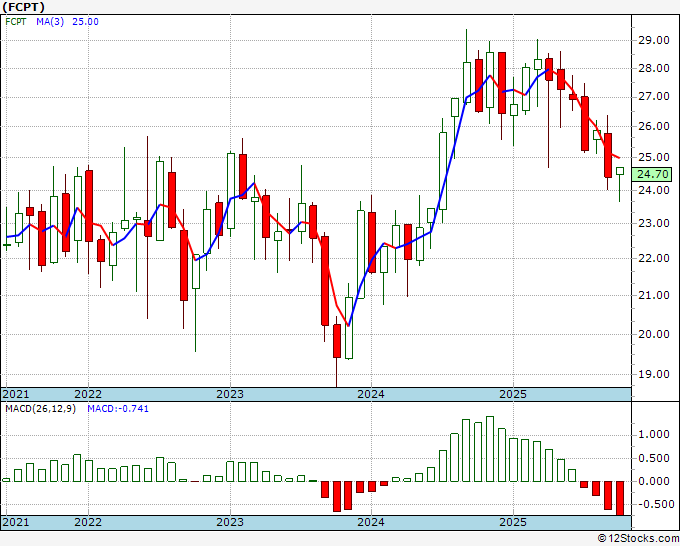Click the 2023 marker on price timeline
This screenshot has width=680, height=546.
(230, 394)
